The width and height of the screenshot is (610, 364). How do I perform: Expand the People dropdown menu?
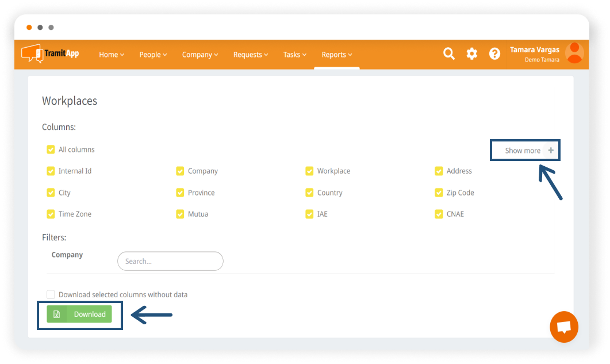click(x=153, y=55)
